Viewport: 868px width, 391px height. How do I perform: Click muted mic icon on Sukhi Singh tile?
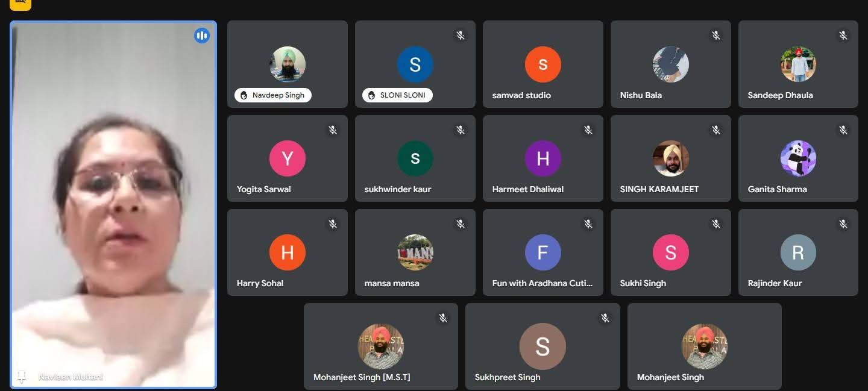point(716,224)
